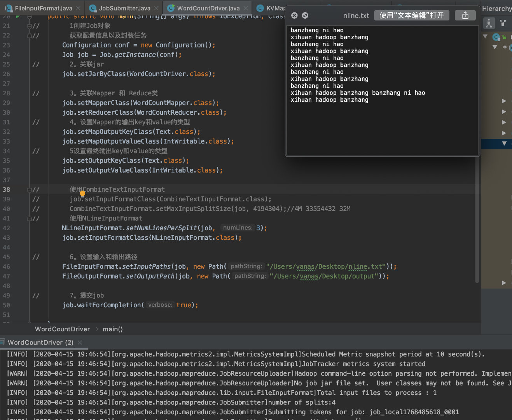The height and width of the screenshot is (420, 512).
Task: Click the prohibit icon in nline.txt title bar
Action: click(305, 15)
